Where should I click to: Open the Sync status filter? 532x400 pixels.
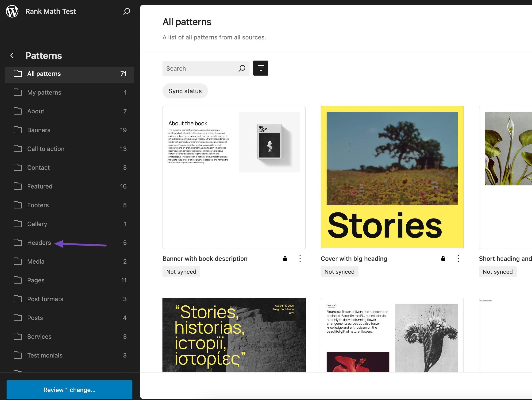point(185,91)
